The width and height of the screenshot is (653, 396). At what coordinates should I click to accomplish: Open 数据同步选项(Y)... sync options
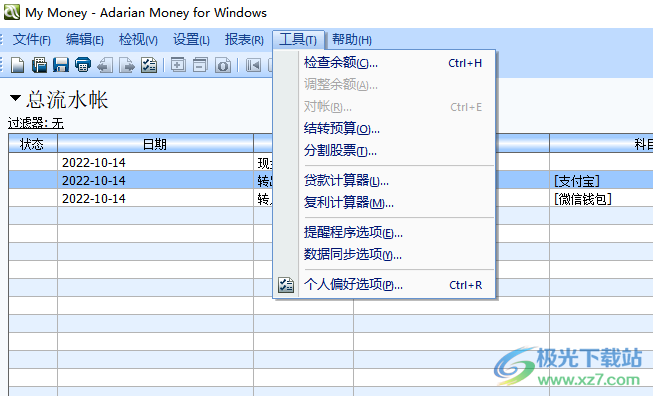[384, 254]
